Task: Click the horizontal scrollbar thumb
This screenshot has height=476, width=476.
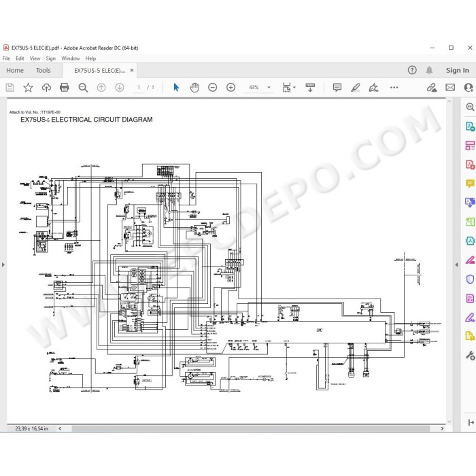Action: [250, 428]
